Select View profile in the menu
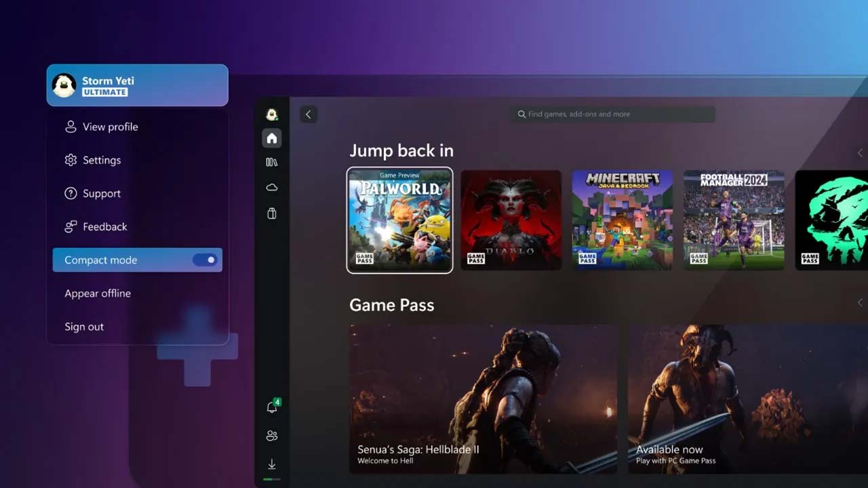Viewport: 868px width, 488px height. (x=110, y=127)
